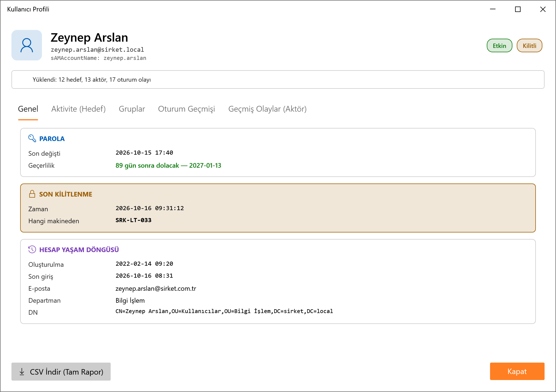This screenshot has height=392, width=556.
Task: Open the Geçmiş Olaylar (Aktör) tab
Action: [x=267, y=109]
